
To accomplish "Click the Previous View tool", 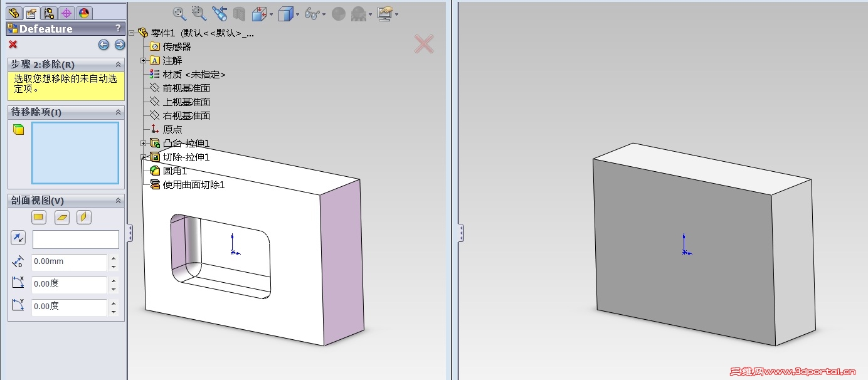I will (219, 13).
